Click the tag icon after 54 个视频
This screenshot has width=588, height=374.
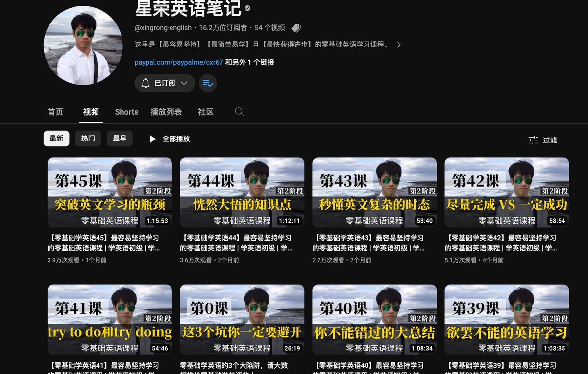(295, 28)
